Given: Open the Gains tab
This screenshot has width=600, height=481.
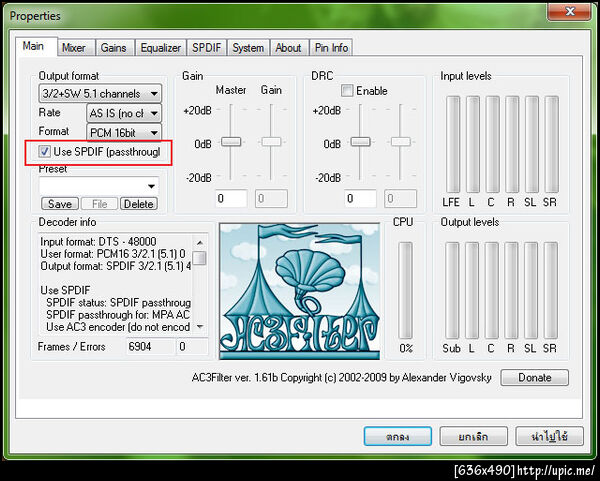Looking at the screenshot, I should click(x=115, y=47).
